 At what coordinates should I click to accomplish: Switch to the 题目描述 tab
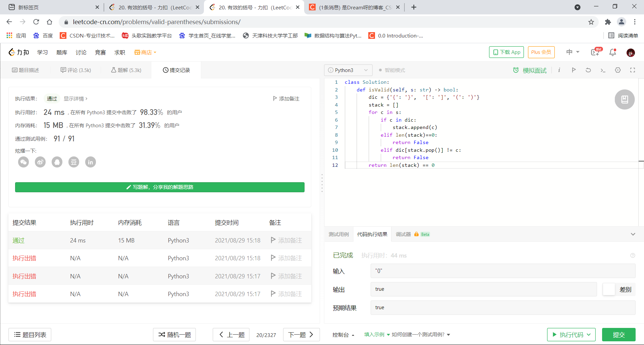(x=26, y=70)
